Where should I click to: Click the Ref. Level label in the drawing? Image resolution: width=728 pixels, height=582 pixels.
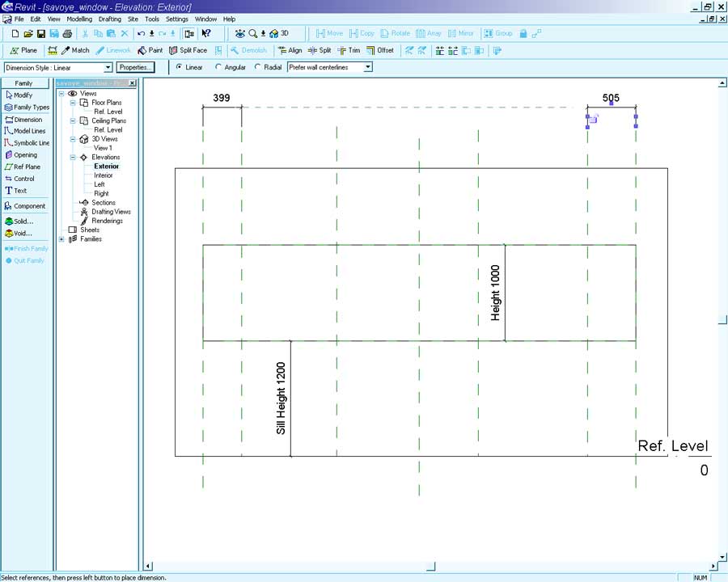point(673,446)
